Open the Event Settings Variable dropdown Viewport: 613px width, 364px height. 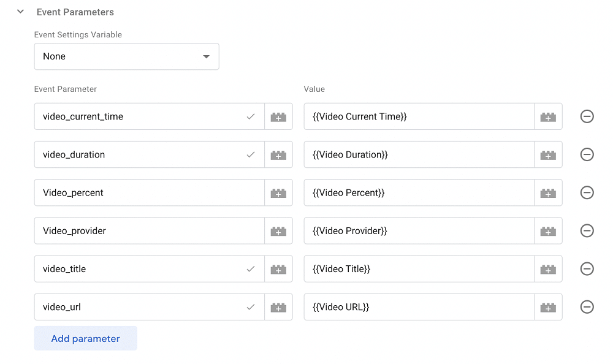126,56
